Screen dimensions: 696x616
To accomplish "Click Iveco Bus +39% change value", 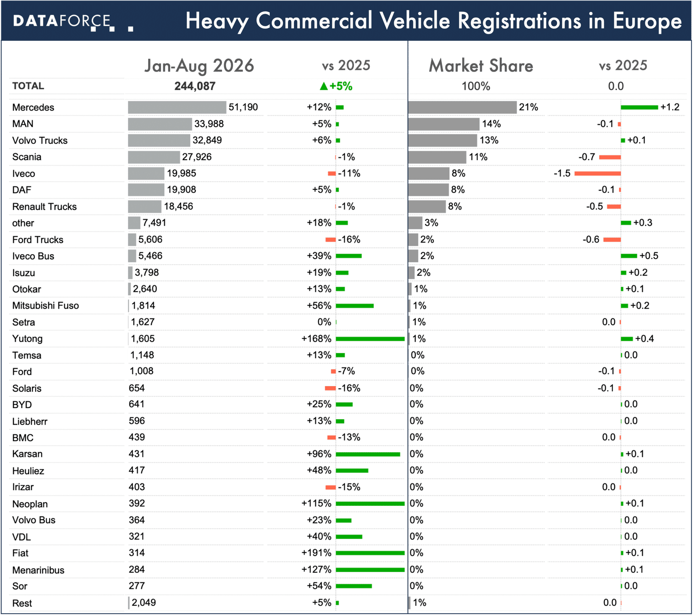I will pyautogui.click(x=319, y=256).
